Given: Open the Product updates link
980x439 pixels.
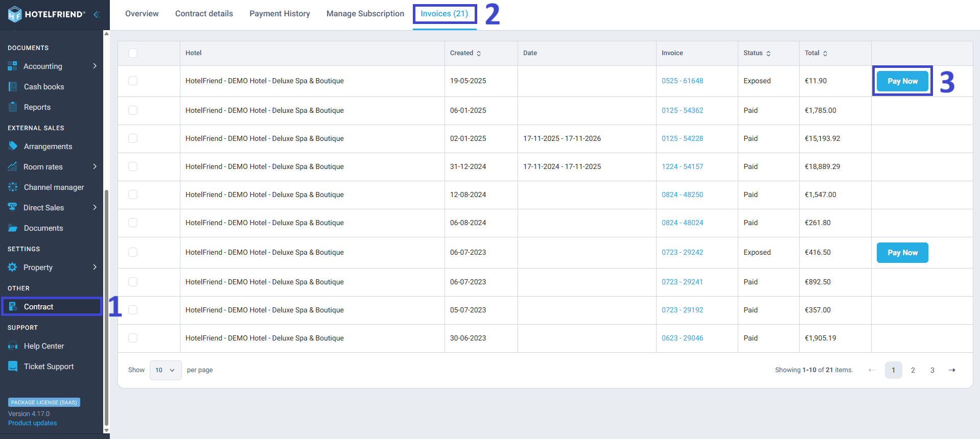Looking at the screenshot, I should [x=33, y=423].
